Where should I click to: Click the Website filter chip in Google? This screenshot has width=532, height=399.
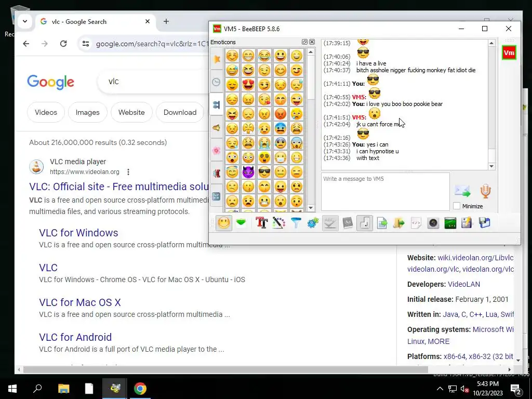pyautogui.click(x=131, y=112)
